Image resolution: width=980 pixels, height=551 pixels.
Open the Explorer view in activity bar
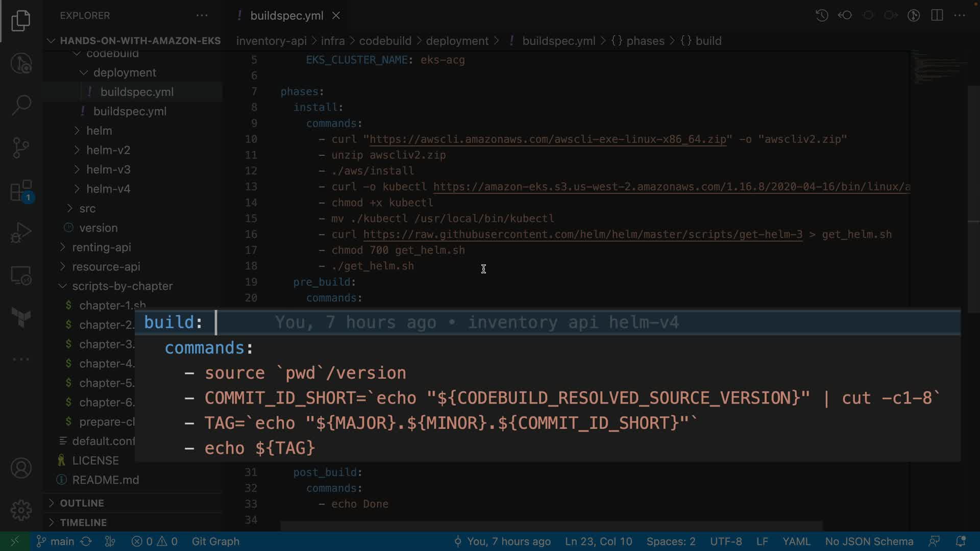click(x=21, y=21)
